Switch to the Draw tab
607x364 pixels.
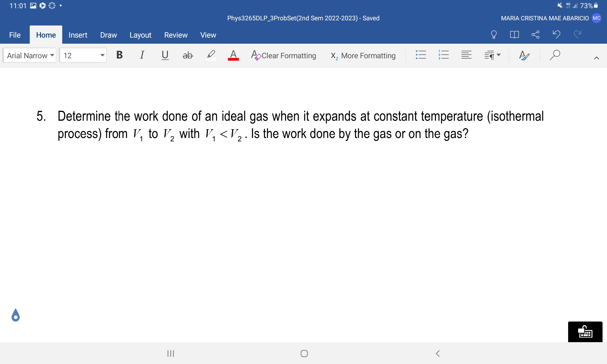click(x=108, y=35)
